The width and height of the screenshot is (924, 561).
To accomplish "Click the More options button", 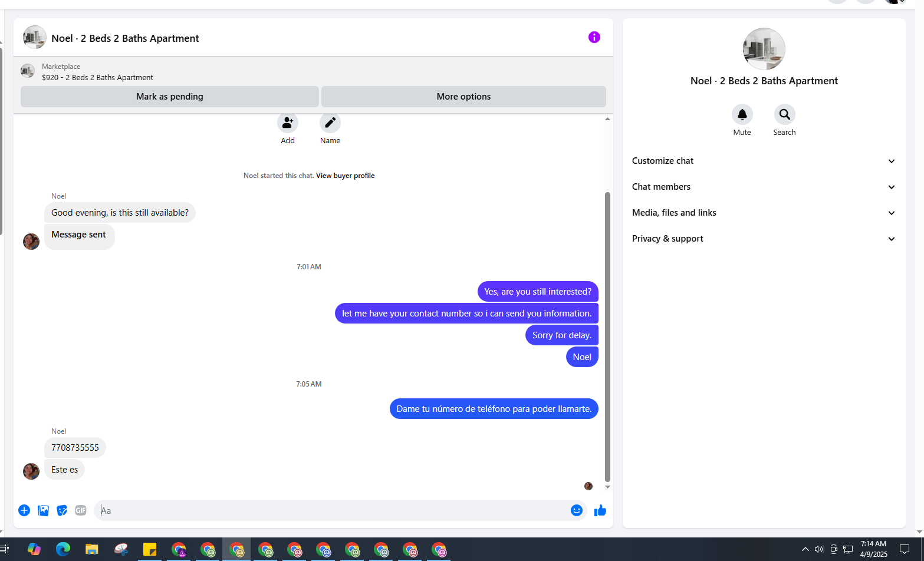I will [463, 97].
